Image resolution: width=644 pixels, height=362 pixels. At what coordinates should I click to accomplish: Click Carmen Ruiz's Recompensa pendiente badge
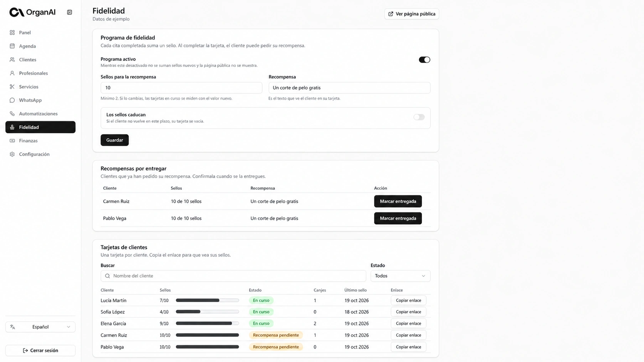[276, 335]
